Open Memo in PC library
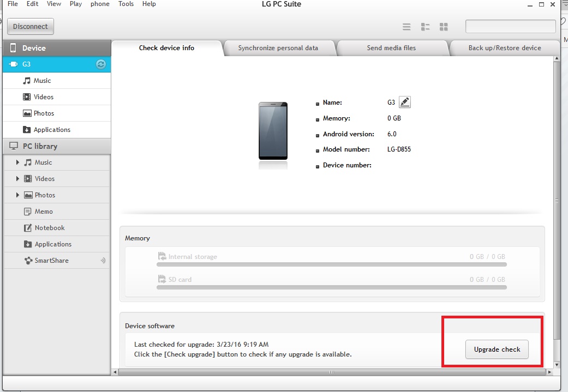The width and height of the screenshot is (568, 392). [x=57, y=212]
